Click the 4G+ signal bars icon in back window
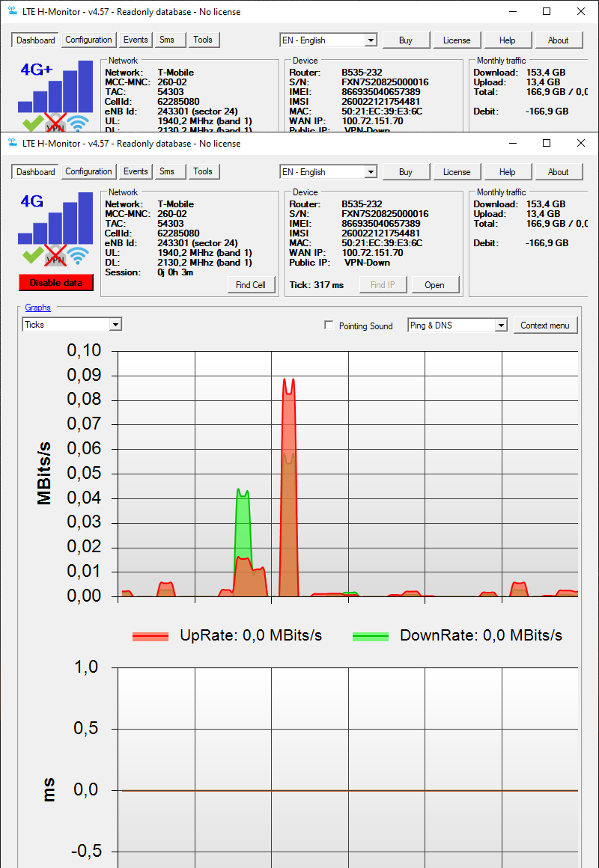 click(x=55, y=87)
